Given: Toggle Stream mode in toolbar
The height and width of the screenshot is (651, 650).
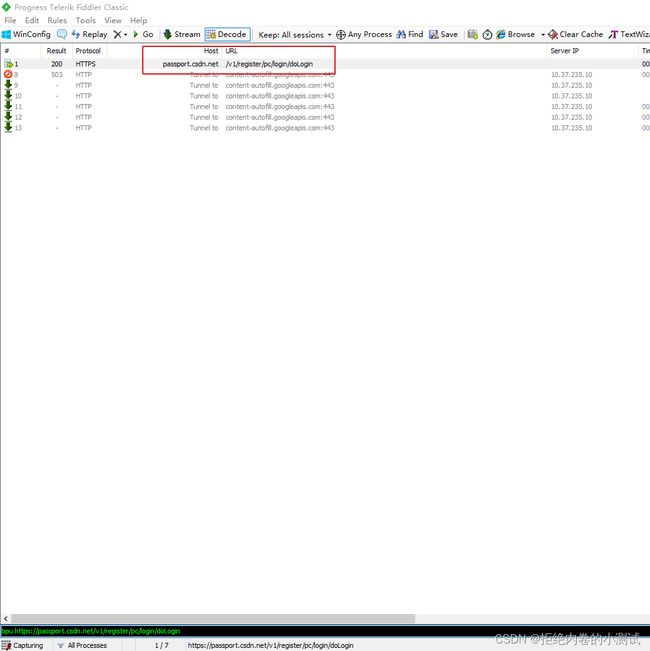Looking at the screenshot, I should click(182, 34).
